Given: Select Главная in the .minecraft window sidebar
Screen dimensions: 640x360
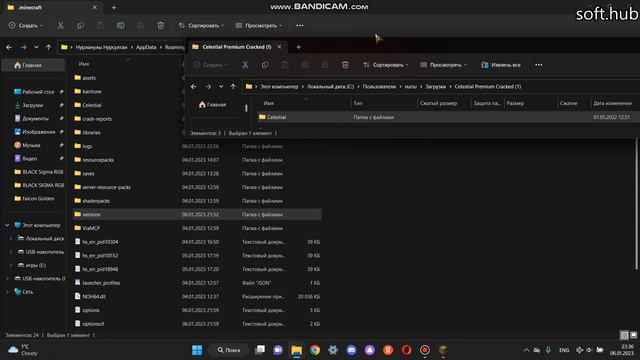Looking at the screenshot, I should (33, 65).
